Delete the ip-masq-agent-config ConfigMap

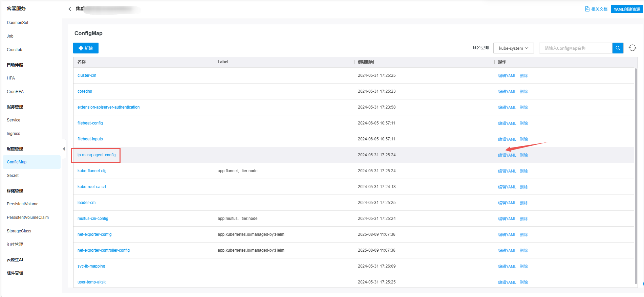click(524, 155)
